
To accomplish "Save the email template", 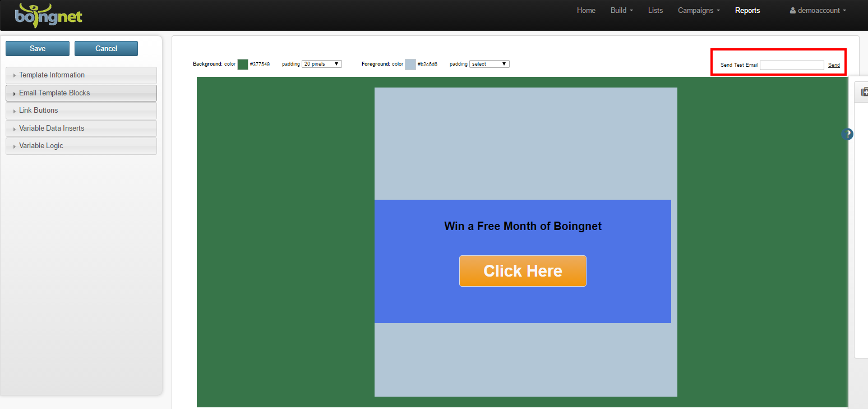I will point(38,49).
